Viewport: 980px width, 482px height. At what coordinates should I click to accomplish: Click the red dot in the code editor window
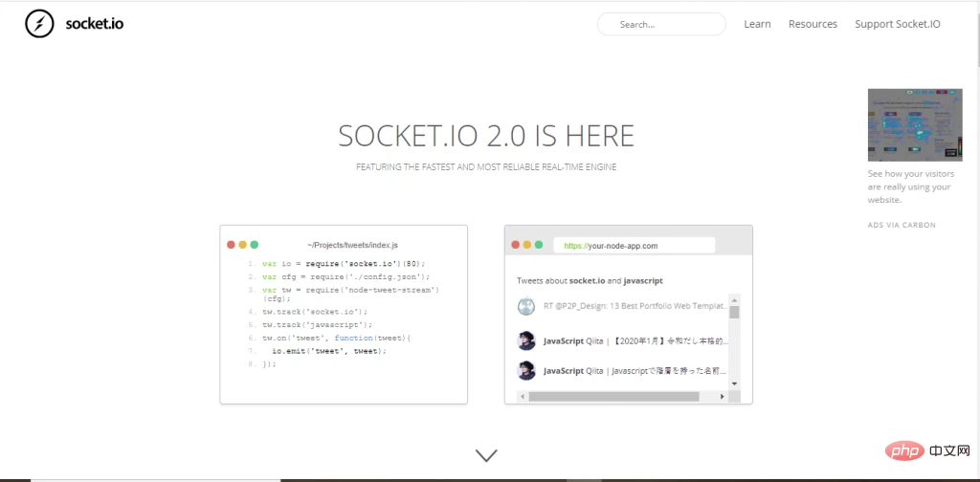pyautogui.click(x=232, y=245)
